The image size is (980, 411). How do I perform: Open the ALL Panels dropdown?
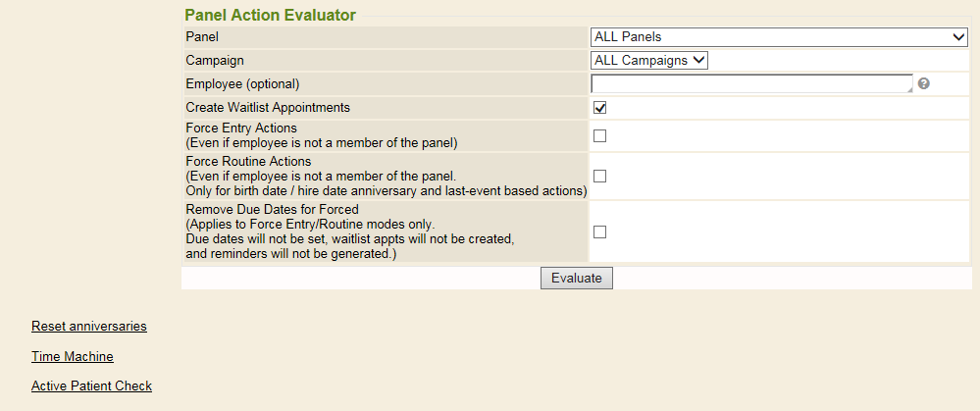[779, 37]
